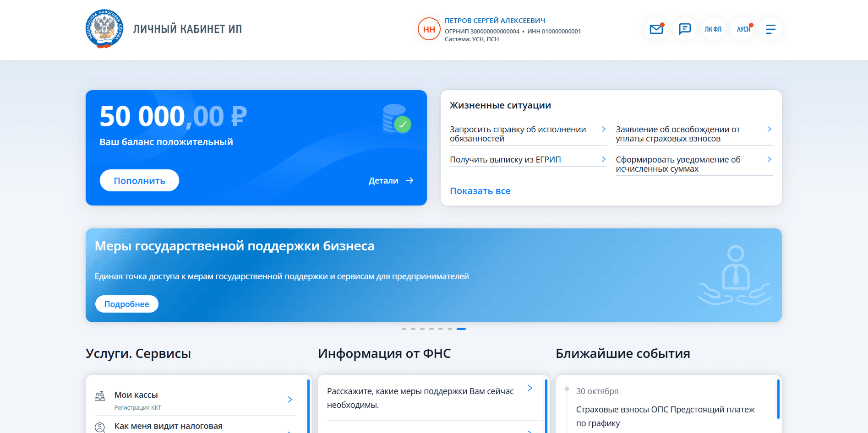Open Расскажите, какие меры поддержки news item
The width and height of the screenshot is (868, 433).
click(420, 398)
